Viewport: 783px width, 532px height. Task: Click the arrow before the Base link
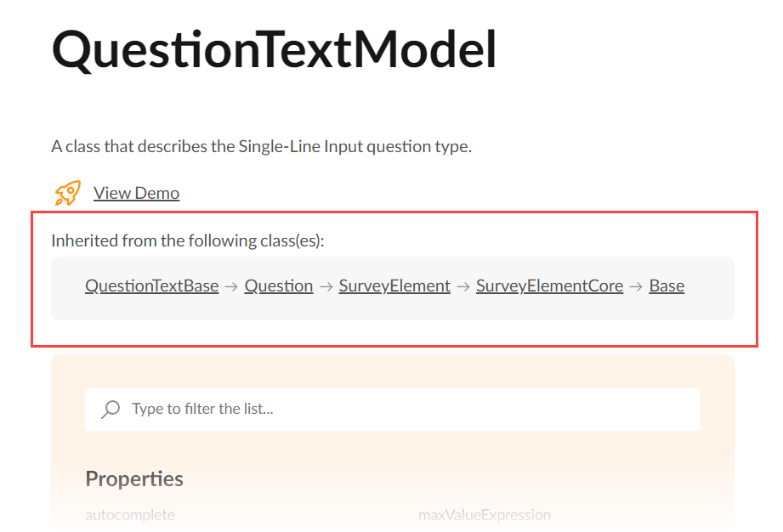(636, 286)
